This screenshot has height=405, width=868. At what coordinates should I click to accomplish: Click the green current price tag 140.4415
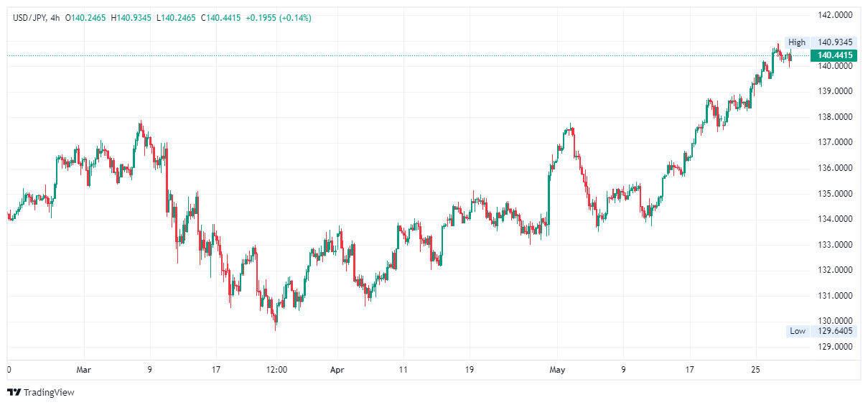pyautogui.click(x=835, y=55)
